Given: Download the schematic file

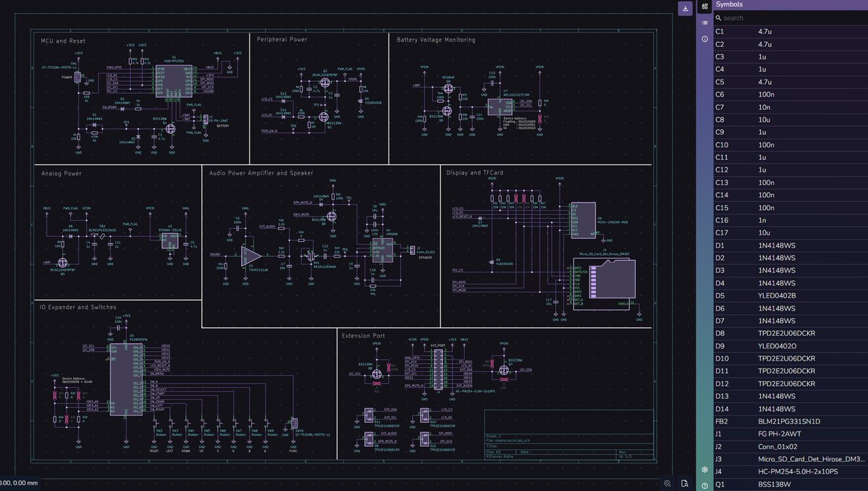Looking at the screenshot, I should click(x=686, y=8).
